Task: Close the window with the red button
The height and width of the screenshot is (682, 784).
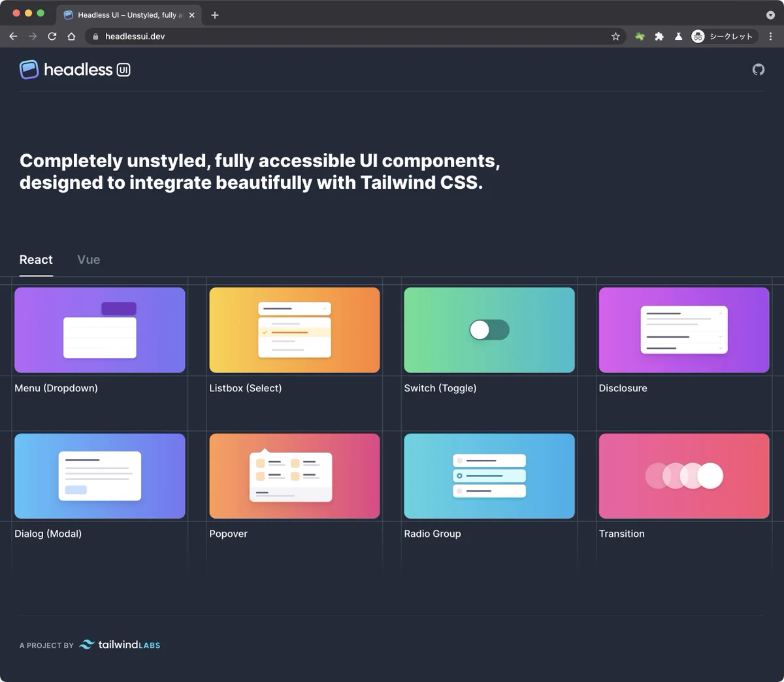Action: click(16, 13)
